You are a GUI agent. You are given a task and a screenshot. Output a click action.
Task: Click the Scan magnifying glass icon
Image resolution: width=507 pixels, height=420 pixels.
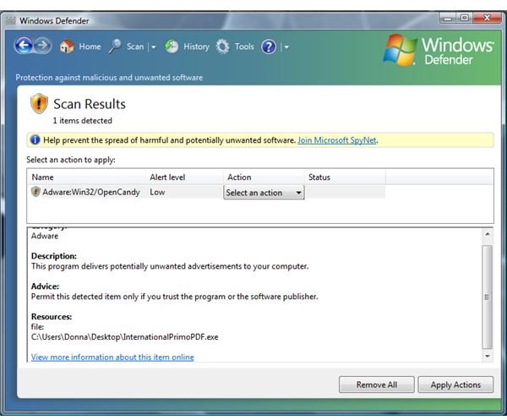(x=115, y=46)
